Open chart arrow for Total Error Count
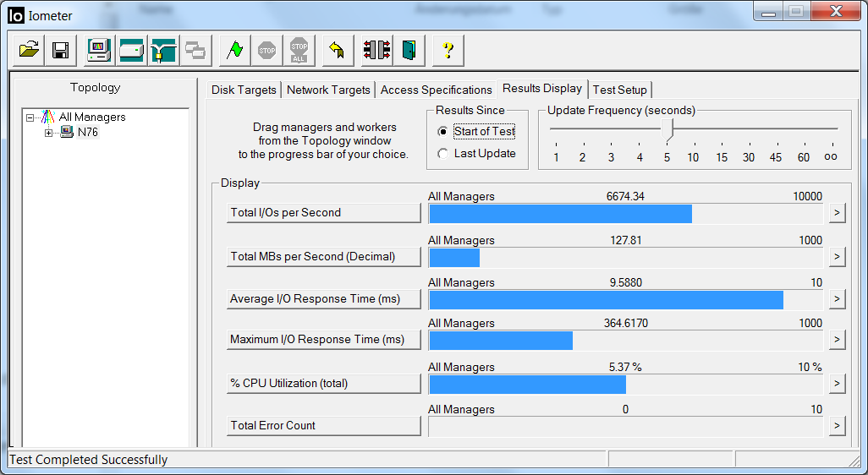868x475 pixels. [x=837, y=426]
